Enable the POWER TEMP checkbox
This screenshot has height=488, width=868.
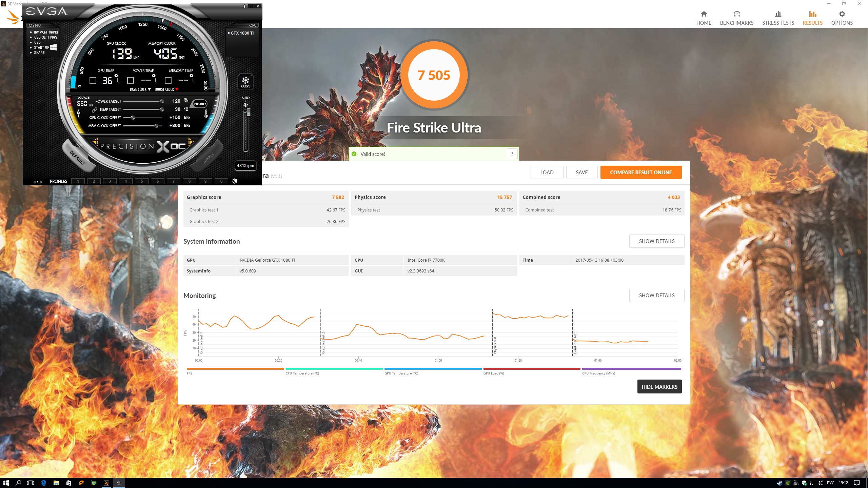click(131, 80)
